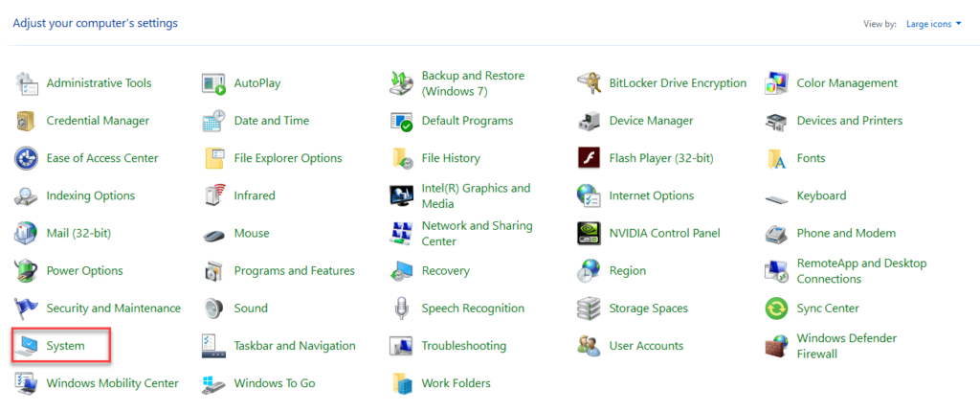This screenshot has height=412, width=980.
Task: Open the Sync Center green icon
Action: click(777, 309)
